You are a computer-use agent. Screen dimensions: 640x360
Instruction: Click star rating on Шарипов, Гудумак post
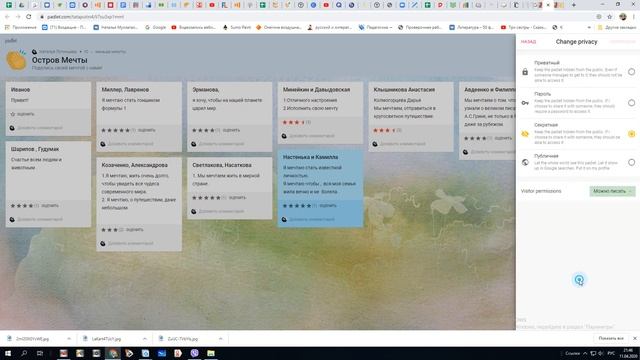click(x=22, y=206)
